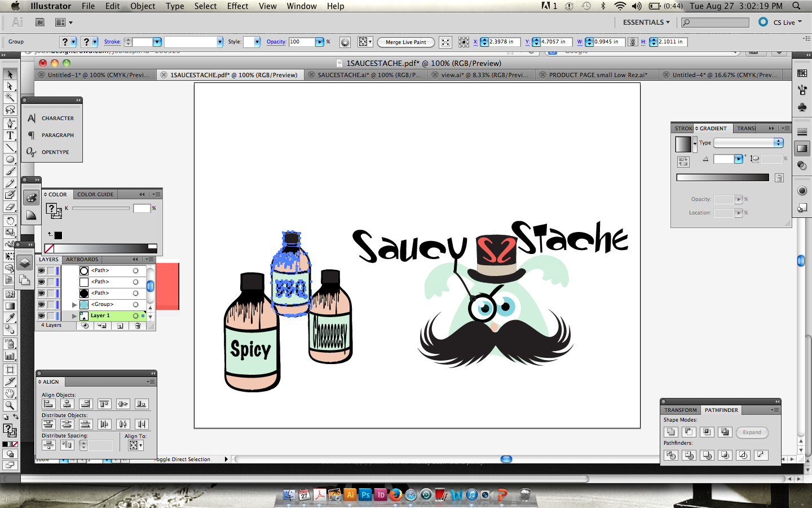Open the Align To dropdown
This screenshot has height=508, width=812.
[135, 445]
